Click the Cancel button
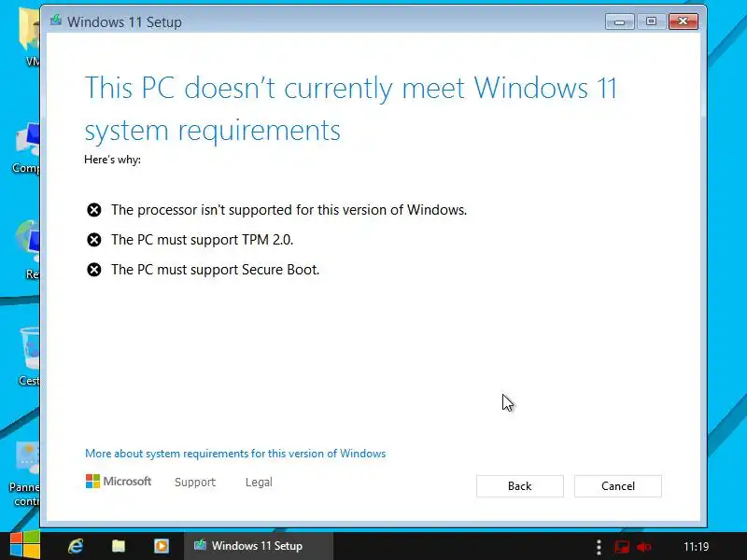The width and height of the screenshot is (747, 560). (x=618, y=485)
